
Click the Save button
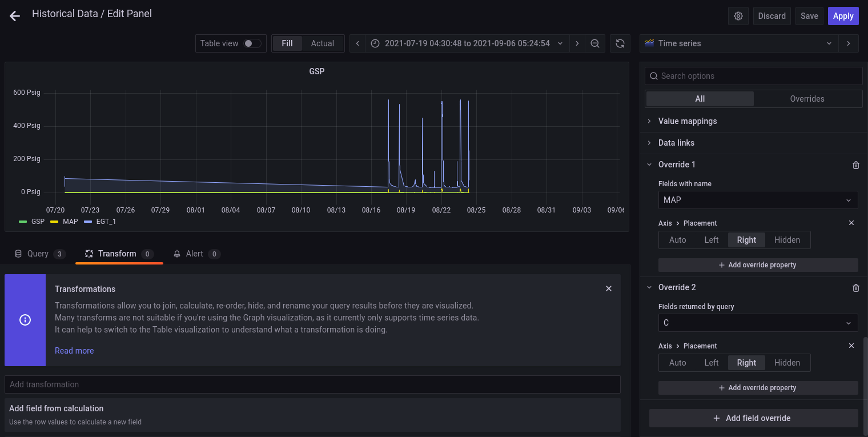809,16
